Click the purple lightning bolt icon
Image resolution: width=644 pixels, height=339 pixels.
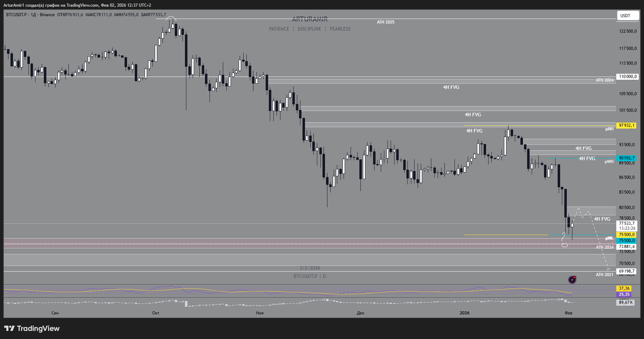[572, 280]
